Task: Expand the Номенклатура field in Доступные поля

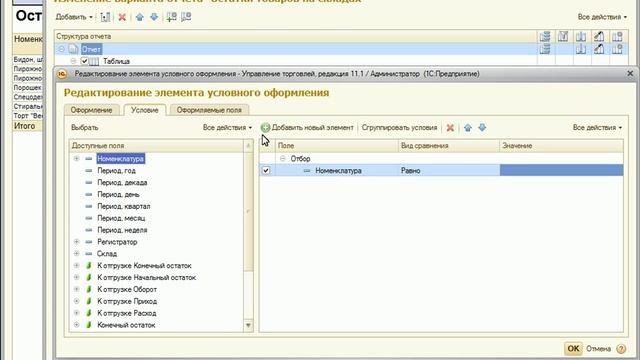Action: [x=76, y=159]
